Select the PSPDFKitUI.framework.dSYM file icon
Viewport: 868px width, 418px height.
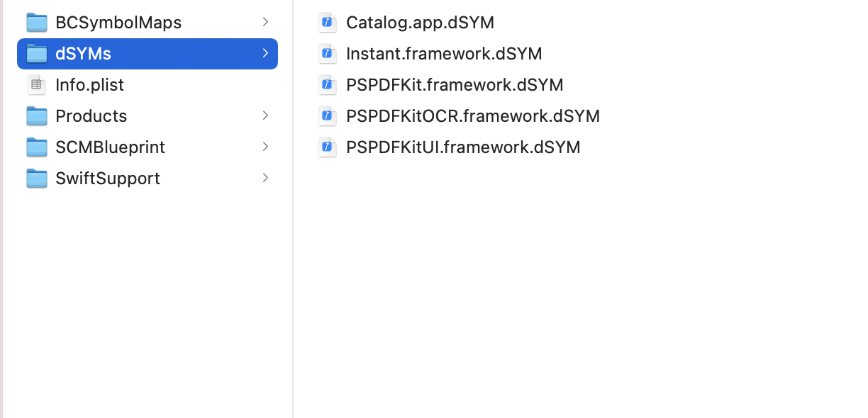[327, 147]
